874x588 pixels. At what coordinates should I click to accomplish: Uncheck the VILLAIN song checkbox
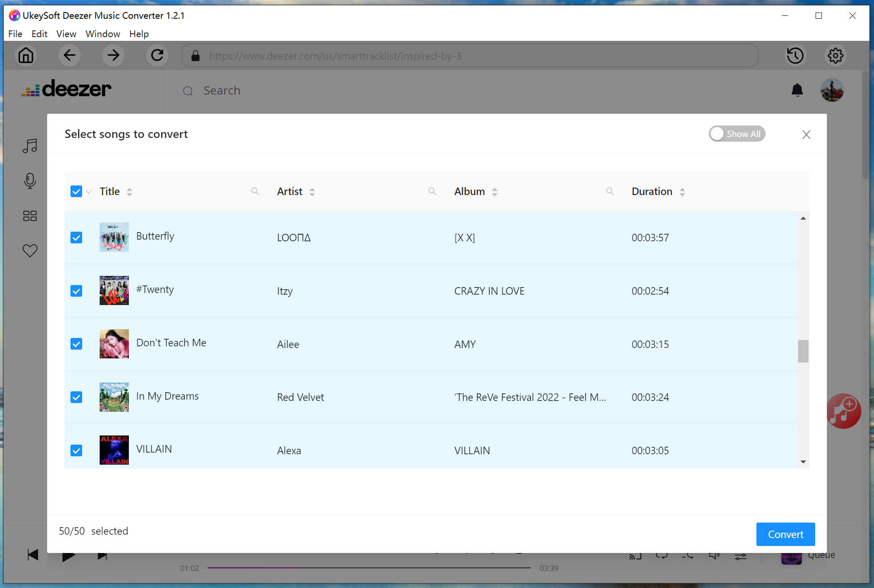pyautogui.click(x=77, y=451)
